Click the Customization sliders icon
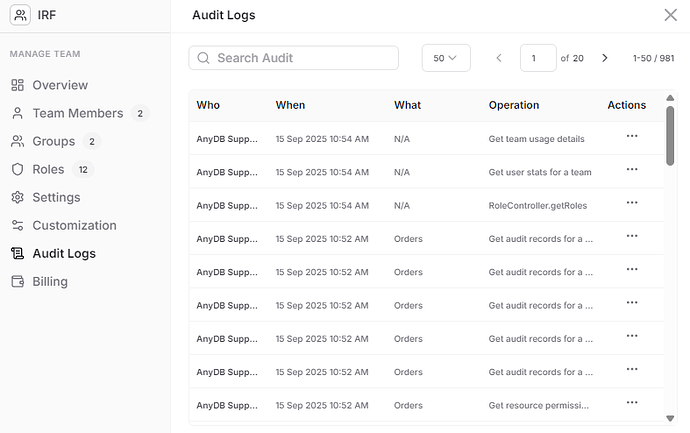This screenshot has width=690, height=433. [18, 225]
